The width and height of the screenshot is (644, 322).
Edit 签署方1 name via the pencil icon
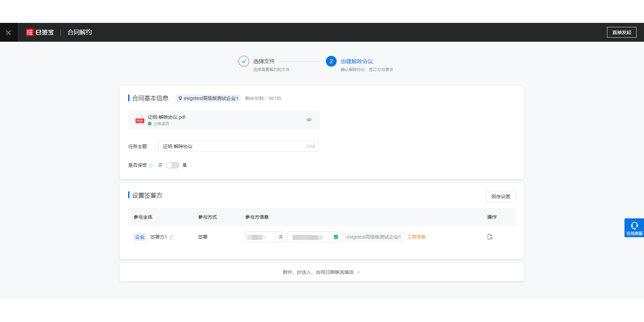tap(172, 237)
